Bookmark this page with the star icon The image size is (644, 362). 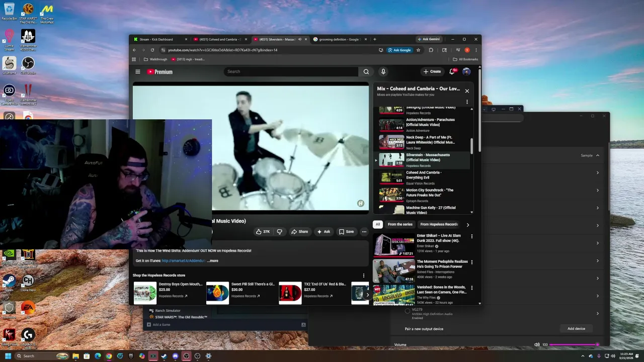point(418,50)
